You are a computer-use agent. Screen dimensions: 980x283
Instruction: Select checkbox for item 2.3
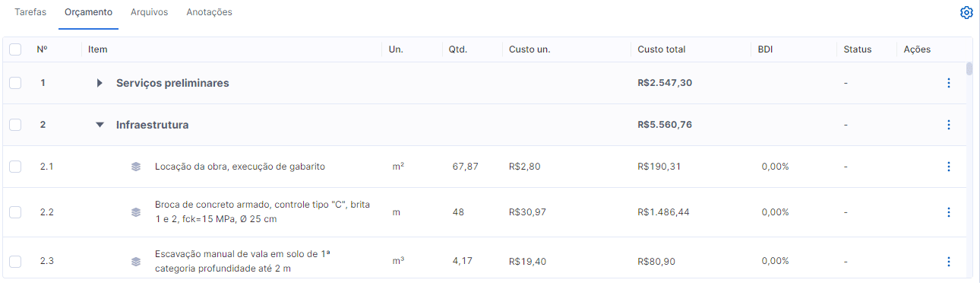tap(15, 262)
